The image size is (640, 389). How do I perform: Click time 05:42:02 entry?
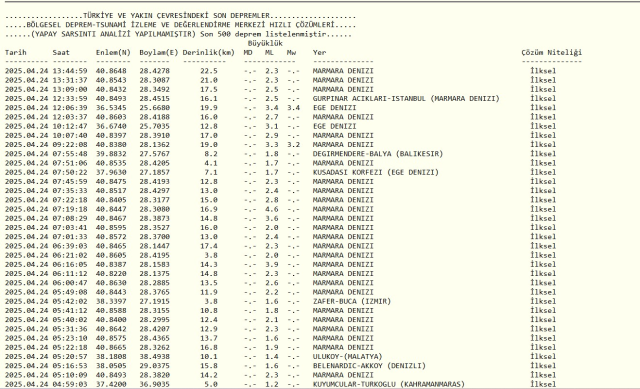70,301
